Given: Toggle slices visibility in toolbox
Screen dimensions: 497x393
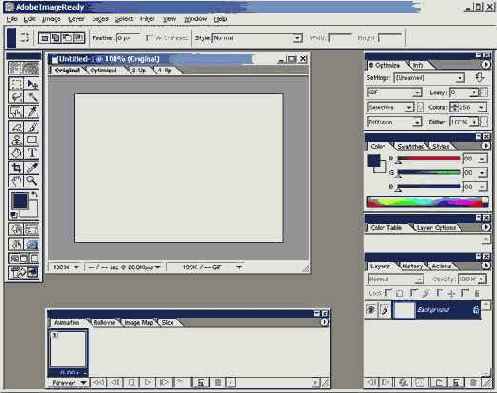Looking at the screenshot, I should click(x=32, y=230).
